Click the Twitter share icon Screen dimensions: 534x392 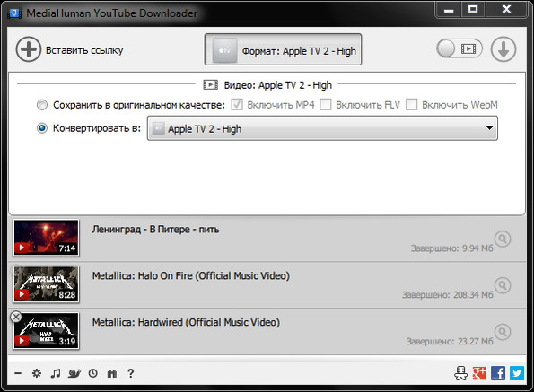[x=517, y=373]
